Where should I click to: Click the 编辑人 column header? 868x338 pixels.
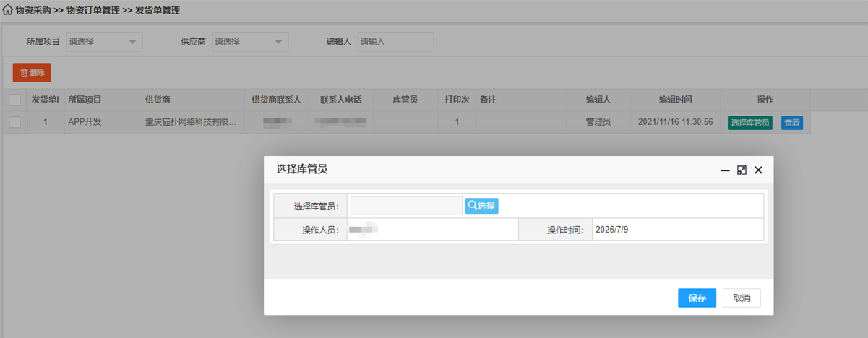coord(598,100)
